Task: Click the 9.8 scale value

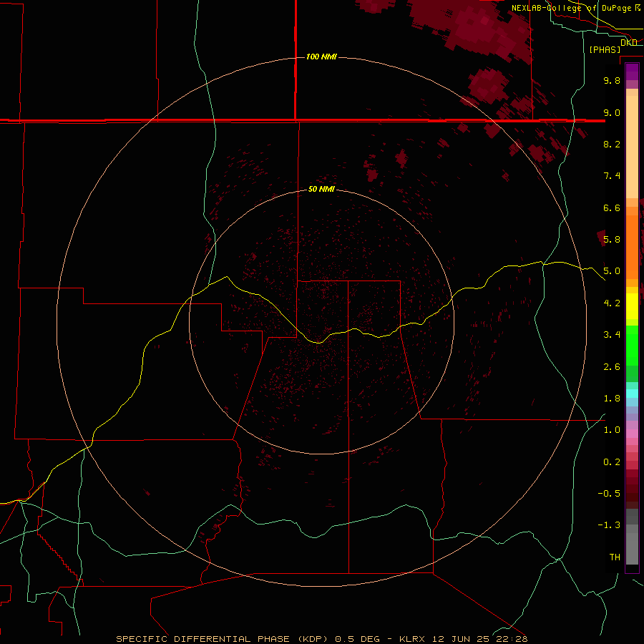Action: pos(612,80)
